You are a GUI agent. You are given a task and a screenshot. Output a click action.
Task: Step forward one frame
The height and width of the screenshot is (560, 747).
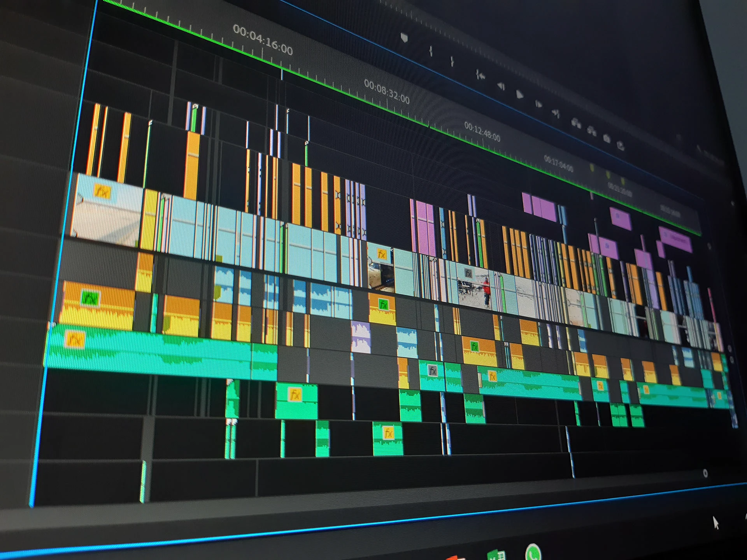tap(538, 104)
